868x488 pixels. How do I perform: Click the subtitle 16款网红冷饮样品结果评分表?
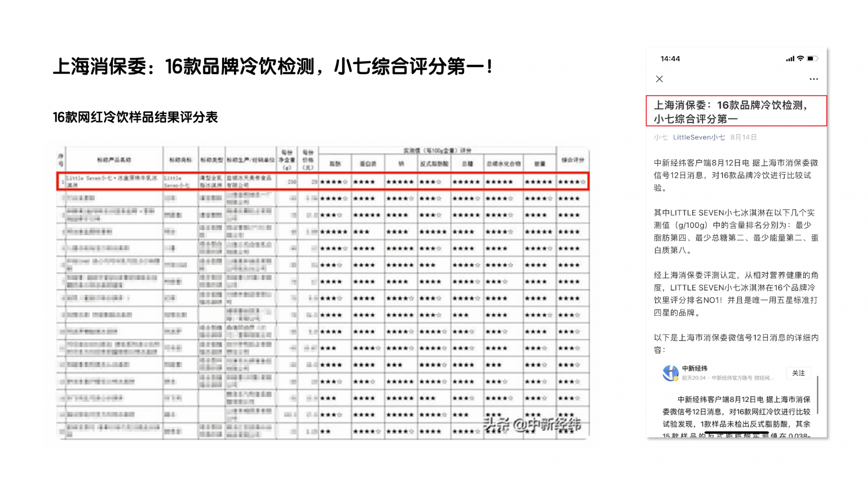tap(135, 117)
